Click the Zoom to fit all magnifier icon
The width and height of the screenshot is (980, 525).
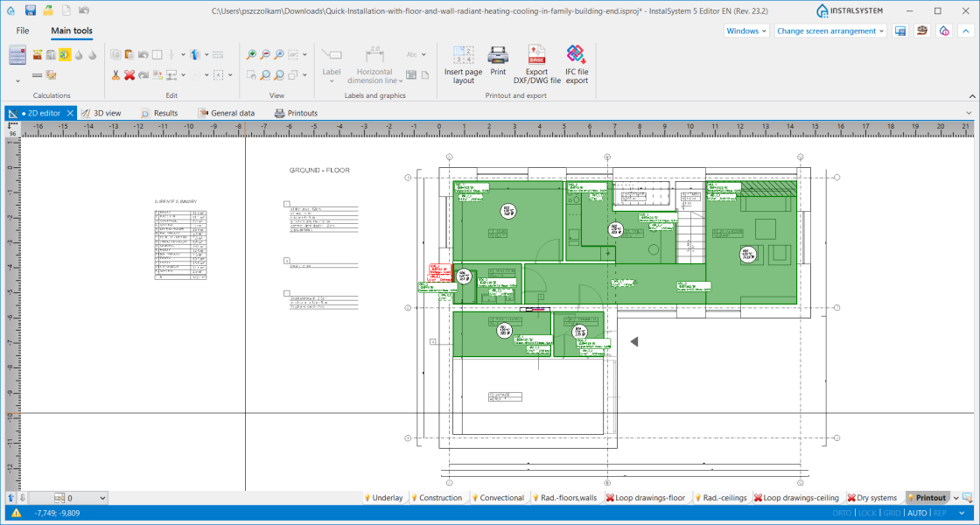click(279, 55)
